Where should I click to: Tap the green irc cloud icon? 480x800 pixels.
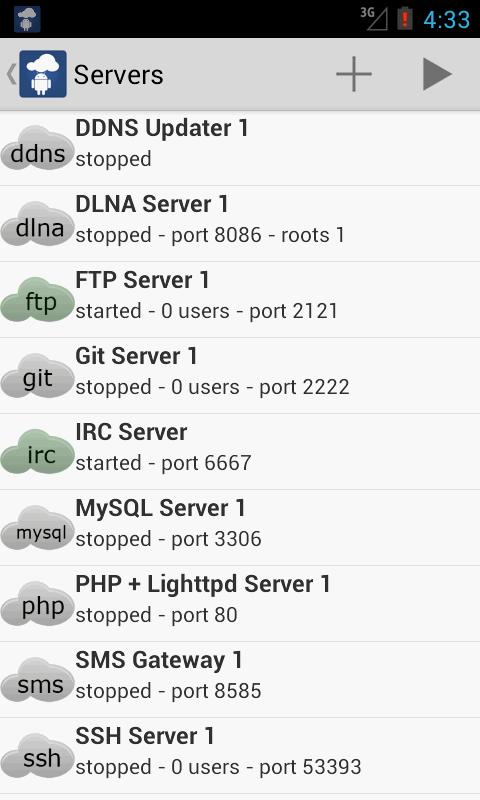click(x=38, y=452)
